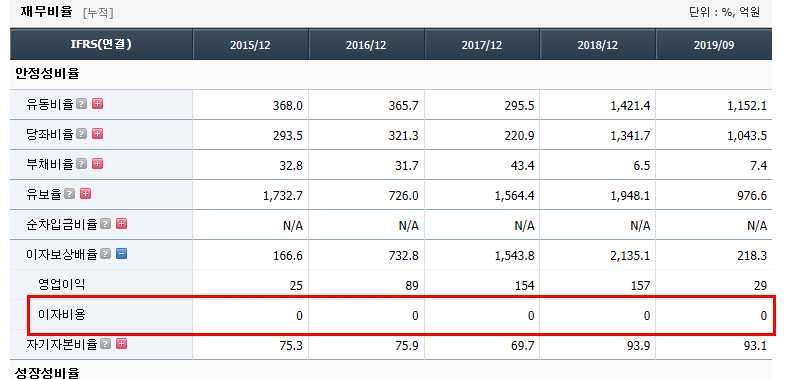Click the IFRS(연결) header cell
This screenshot has width=795, height=379.
point(101,45)
